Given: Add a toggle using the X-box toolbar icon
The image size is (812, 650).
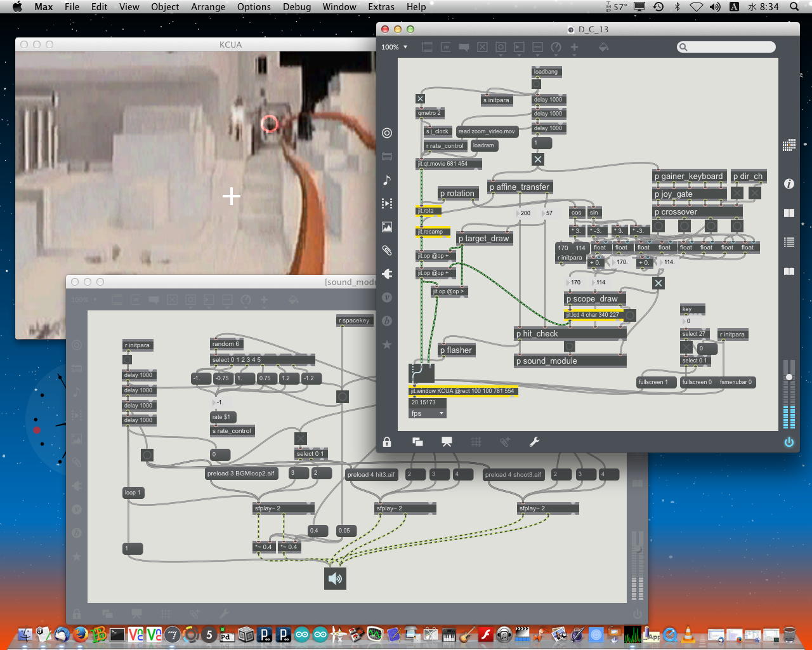Looking at the screenshot, I should pos(482,47).
